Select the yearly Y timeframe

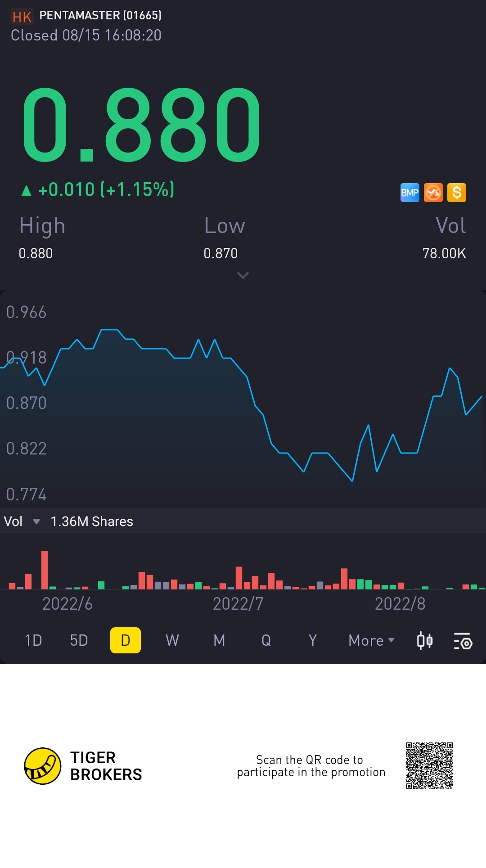[313, 640]
